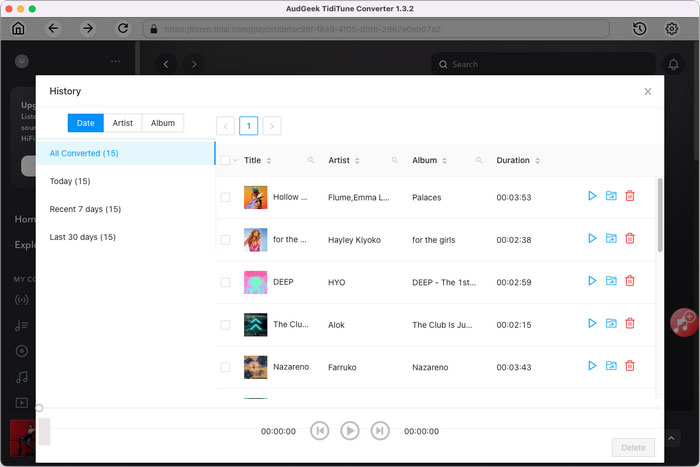Sort by Album column

(x=444, y=161)
